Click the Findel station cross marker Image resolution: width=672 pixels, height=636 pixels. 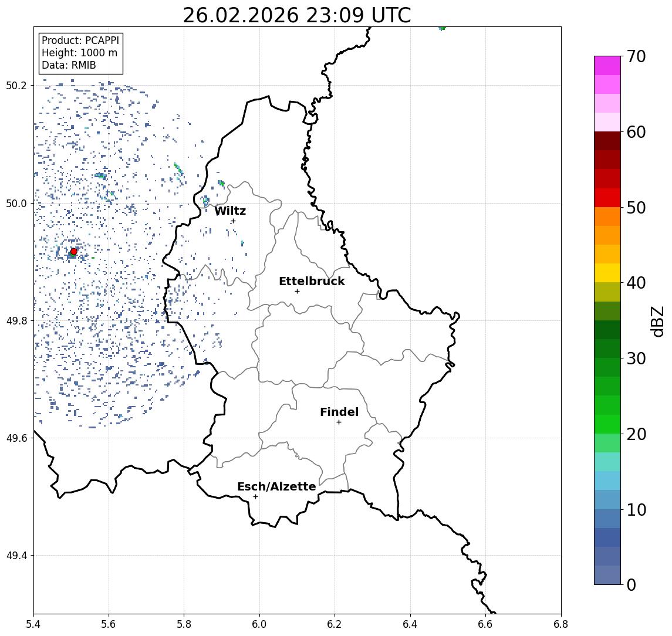339,422
